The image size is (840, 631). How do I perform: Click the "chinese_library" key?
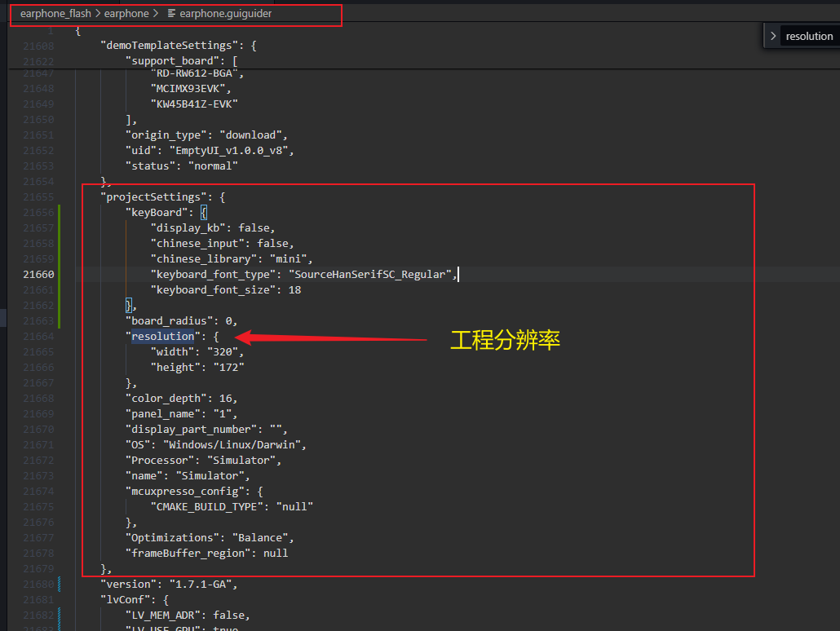click(x=204, y=259)
